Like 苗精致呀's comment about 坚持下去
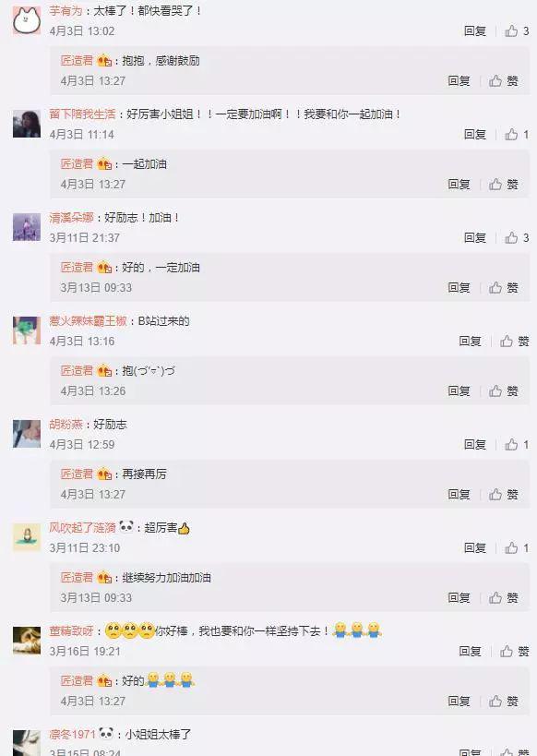 (514, 652)
